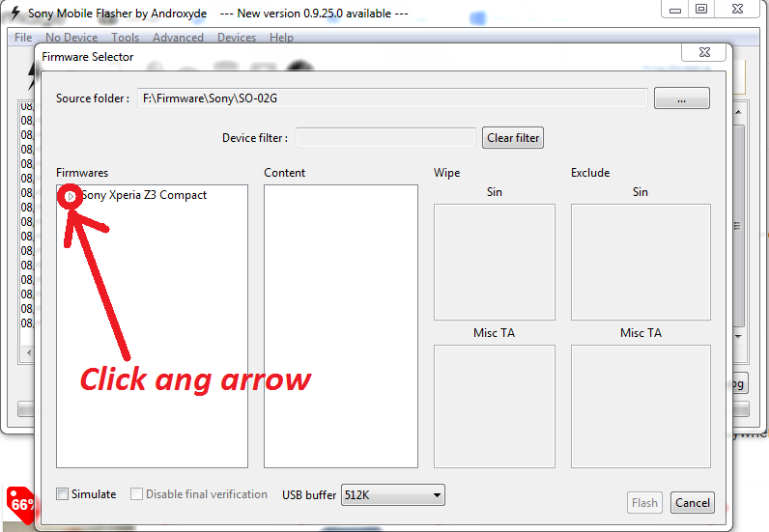
Task: Open the File menu in Flasher window
Action: [x=23, y=38]
